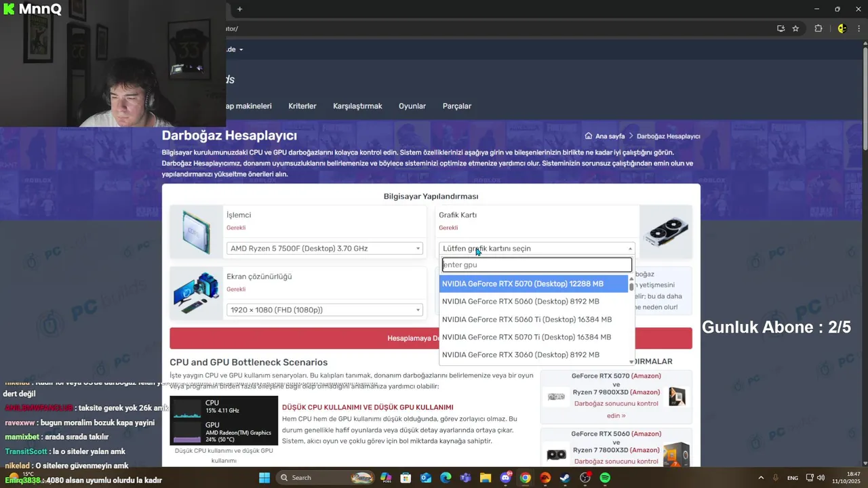Click the microphone tray icon

tap(775, 478)
